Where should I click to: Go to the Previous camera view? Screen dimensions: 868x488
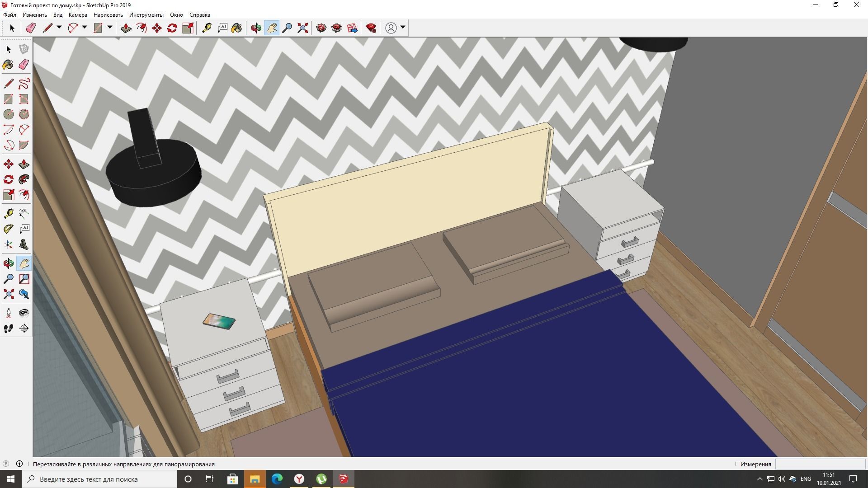pos(24,294)
